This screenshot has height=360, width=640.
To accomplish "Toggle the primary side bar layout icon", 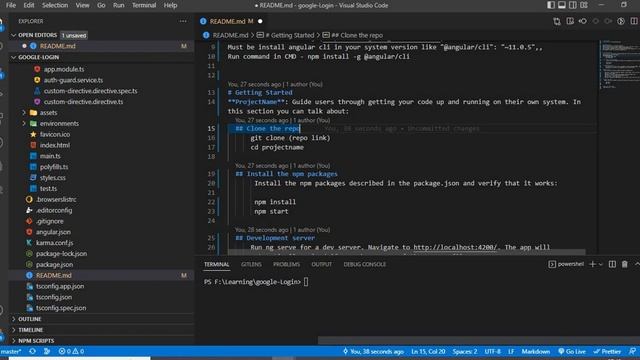I will pyautogui.click(x=551, y=5).
